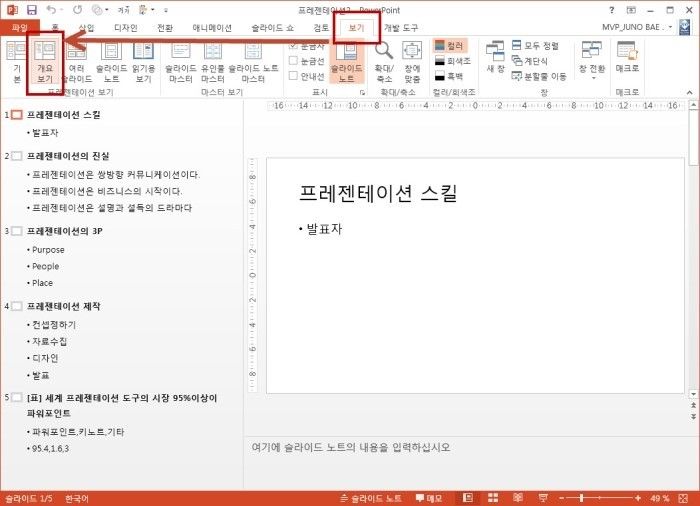Toggle 메모 comments in status bar
Screen dimensions: 700x506
click(x=429, y=498)
